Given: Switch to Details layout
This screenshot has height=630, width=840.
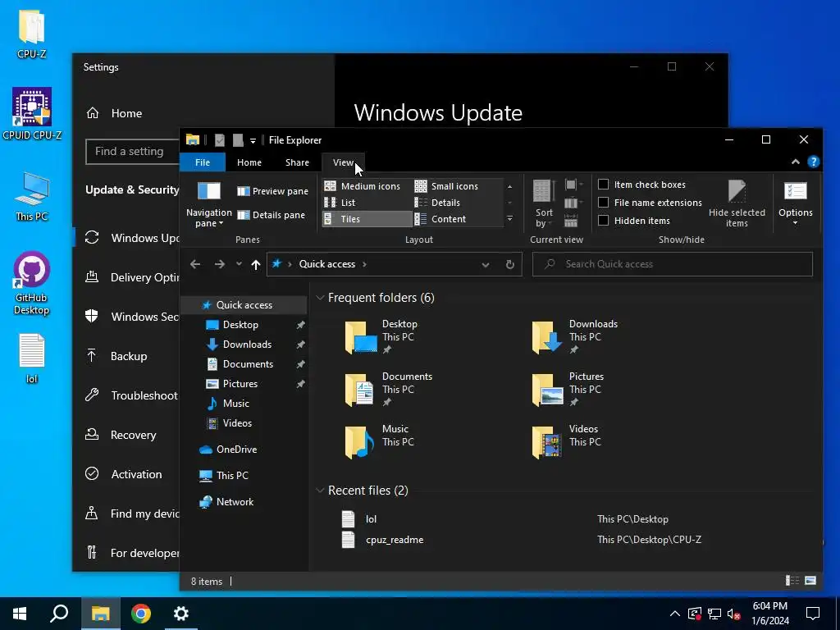Looking at the screenshot, I should tap(438, 203).
